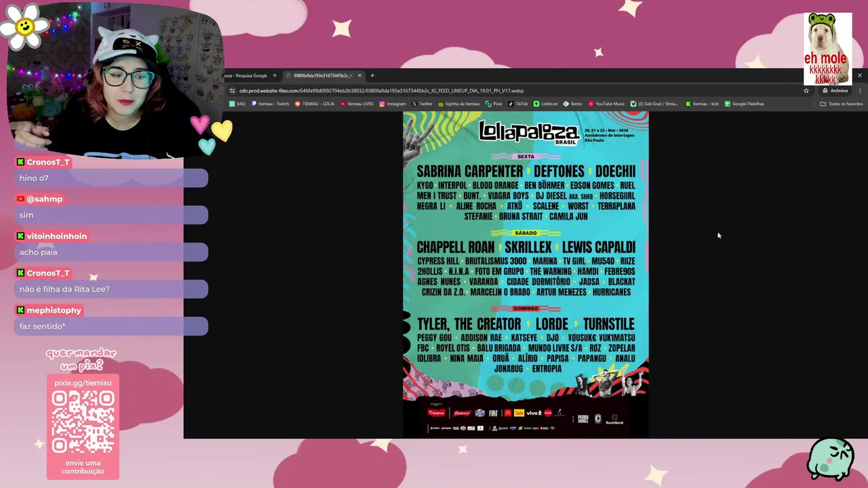Screen dimensions: 868x488
Task: Open the tiemiau LIVES bookmark
Action: 357,104
